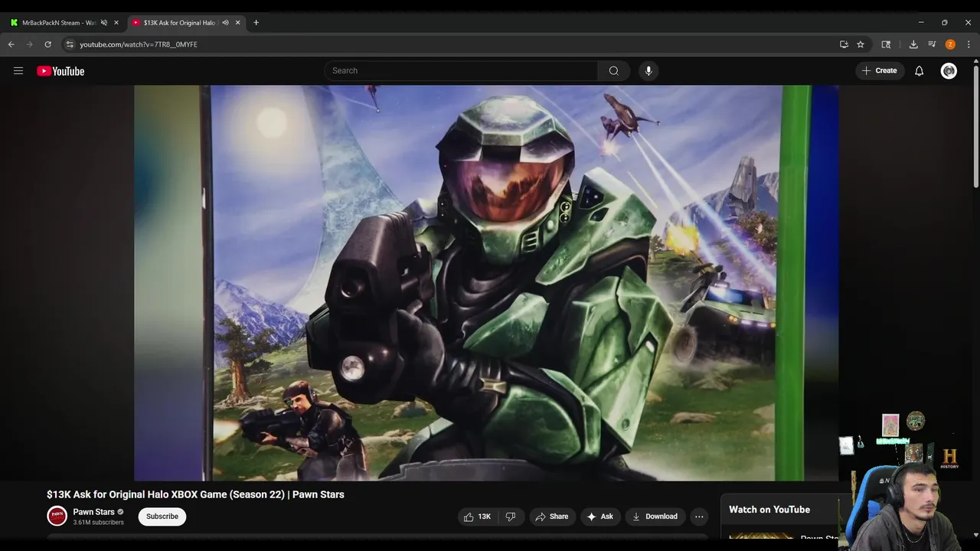Share the video
Image resolution: width=980 pixels, height=551 pixels.
551,517
